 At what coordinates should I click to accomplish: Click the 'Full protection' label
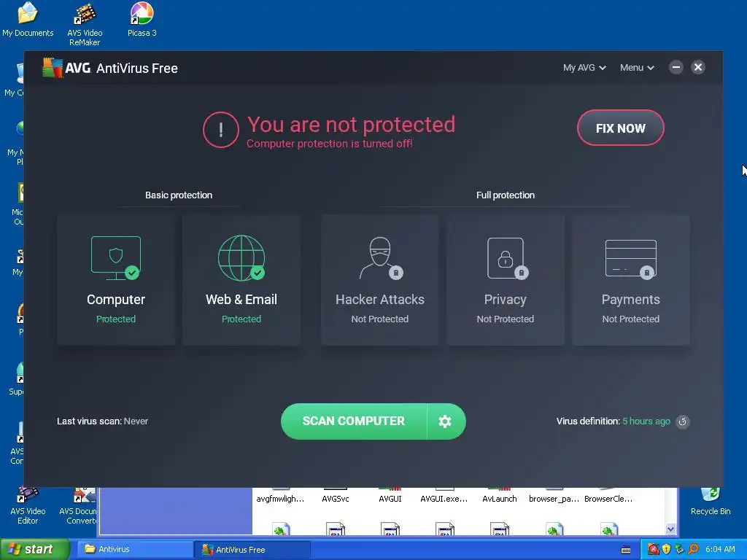point(506,195)
